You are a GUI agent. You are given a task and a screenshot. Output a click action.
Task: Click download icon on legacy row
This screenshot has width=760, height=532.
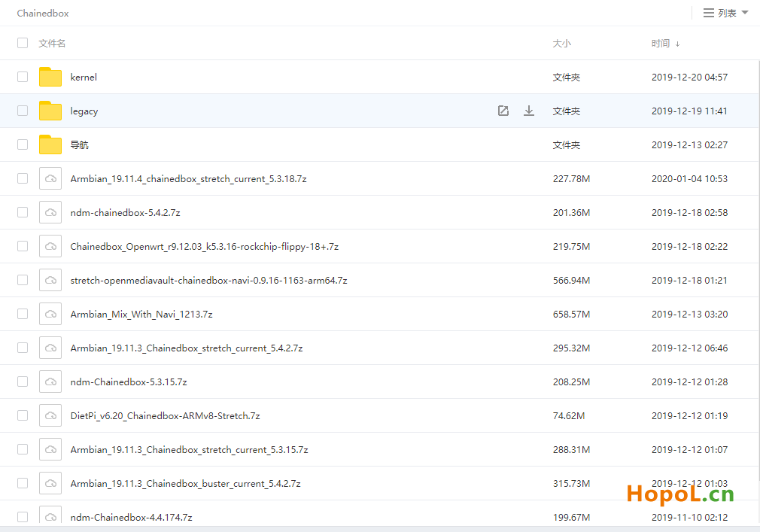coord(529,111)
